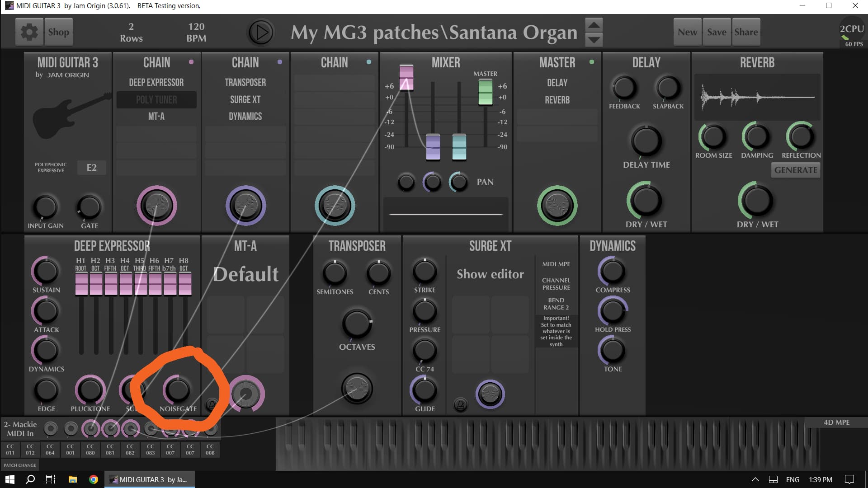Share the current patch
The height and width of the screenshot is (488, 868).
tap(746, 32)
